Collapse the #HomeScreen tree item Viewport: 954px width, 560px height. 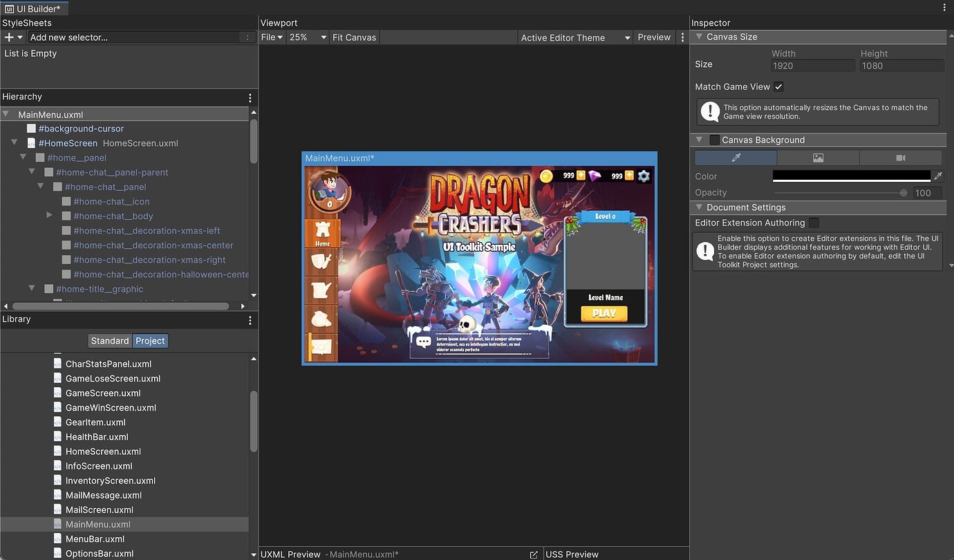tap(14, 142)
